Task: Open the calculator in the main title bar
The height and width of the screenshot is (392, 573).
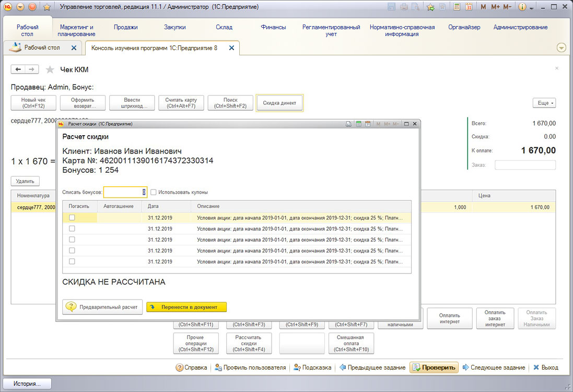Action: pos(457,7)
